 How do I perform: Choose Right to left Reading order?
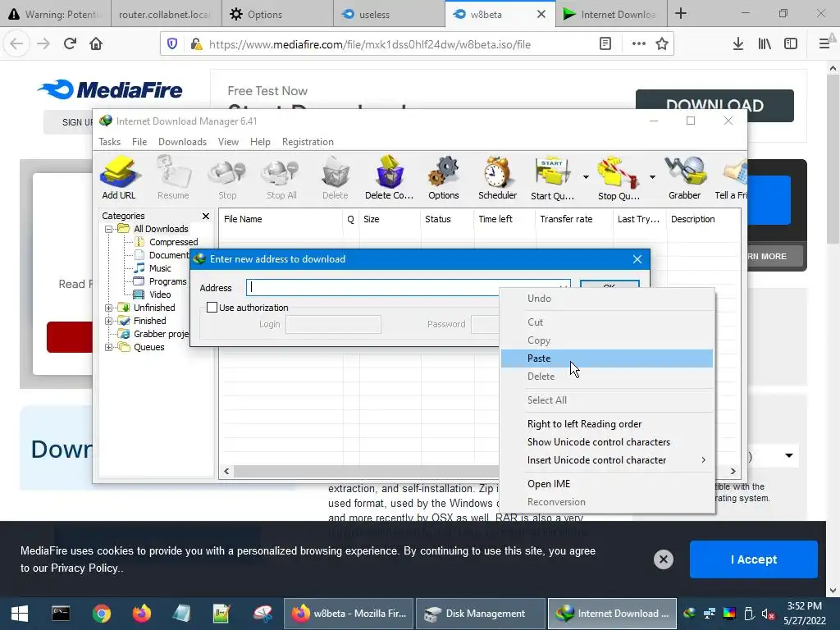[x=607, y=424]
